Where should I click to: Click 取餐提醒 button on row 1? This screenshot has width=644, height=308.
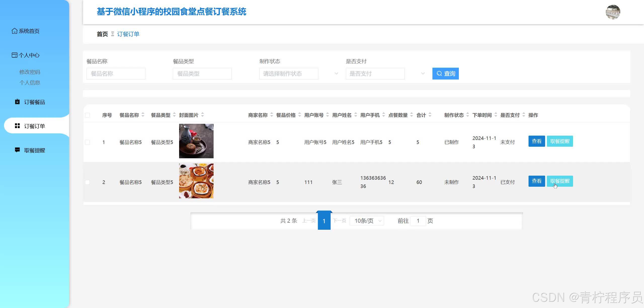click(560, 141)
